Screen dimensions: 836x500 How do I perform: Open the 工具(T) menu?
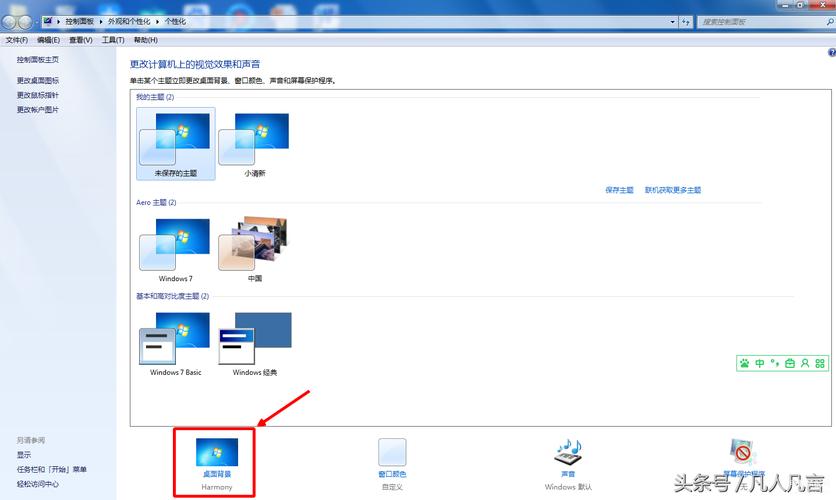click(113, 40)
